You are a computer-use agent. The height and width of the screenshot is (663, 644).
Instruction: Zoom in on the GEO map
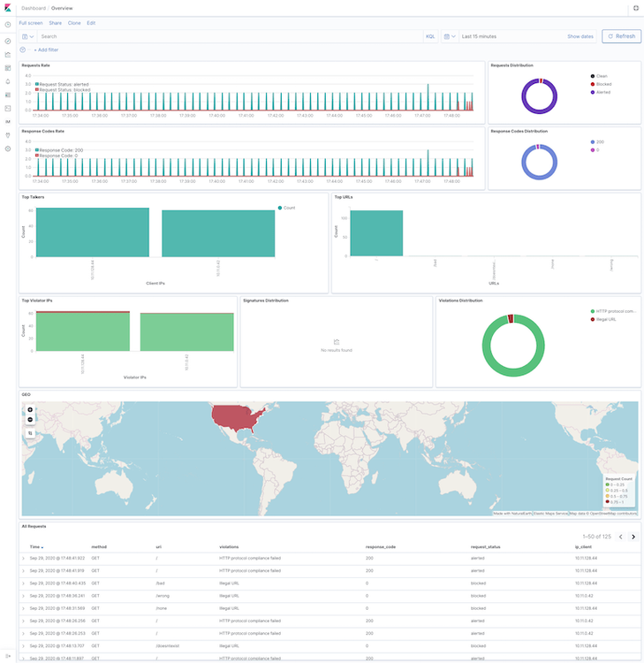[30, 410]
